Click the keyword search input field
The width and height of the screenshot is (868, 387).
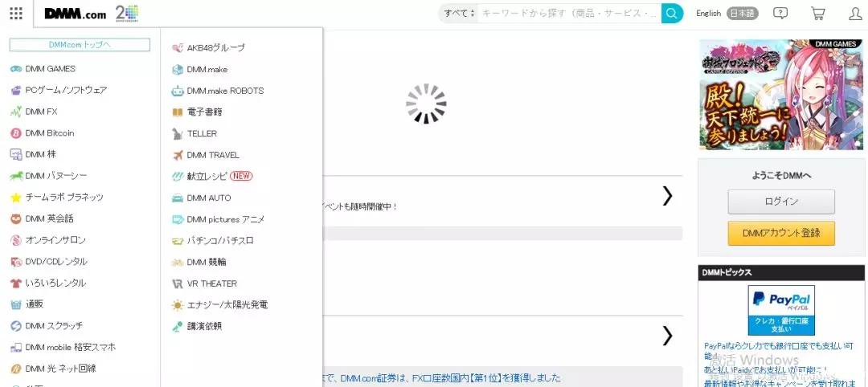(568, 14)
